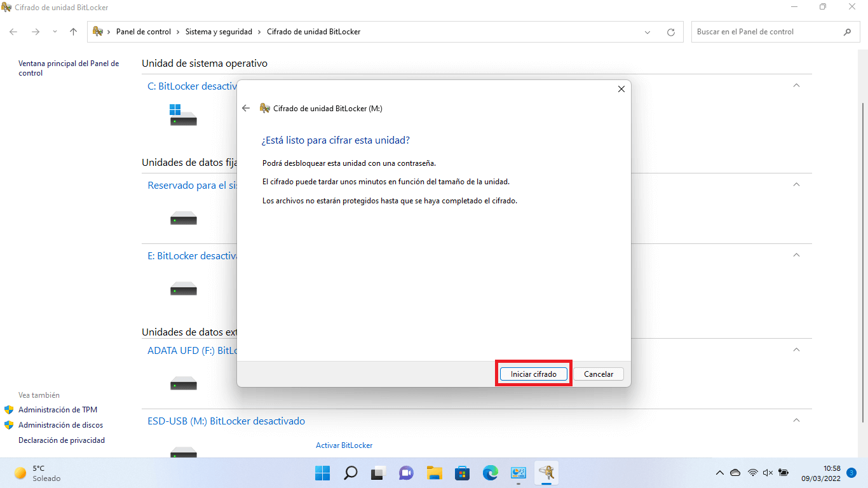Viewport: 868px width, 488px height.
Task: Open the recent locations dropdown
Action: coord(55,32)
